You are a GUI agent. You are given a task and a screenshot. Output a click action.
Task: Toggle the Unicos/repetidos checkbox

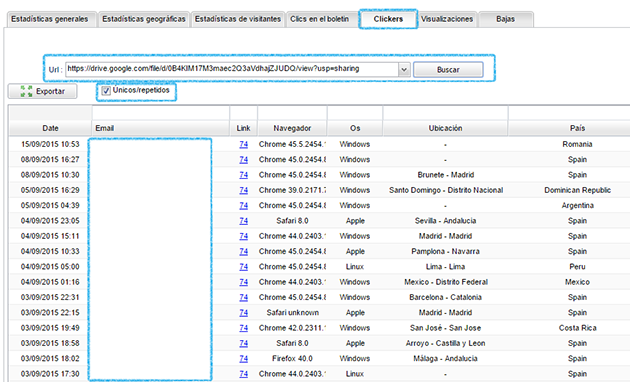coord(106,91)
